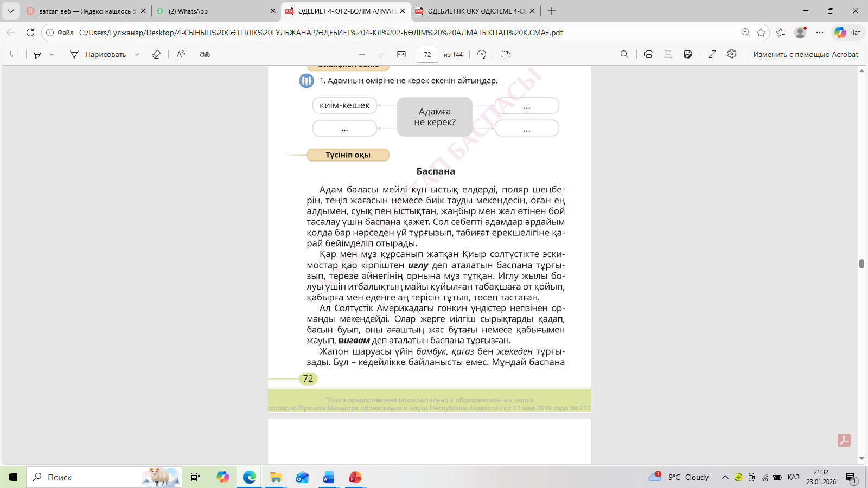Expand the highlight color options dropdown

point(52,54)
